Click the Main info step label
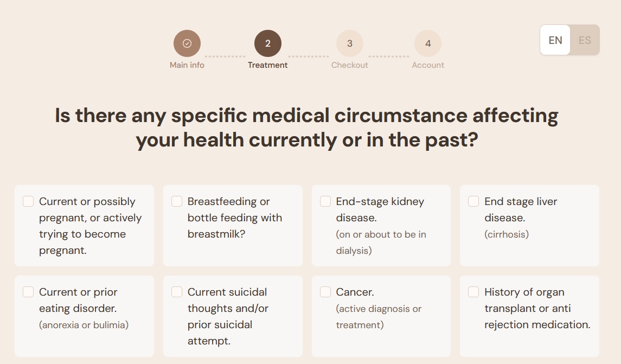Viewport: 621px width, 364px height. coord(187,65)
